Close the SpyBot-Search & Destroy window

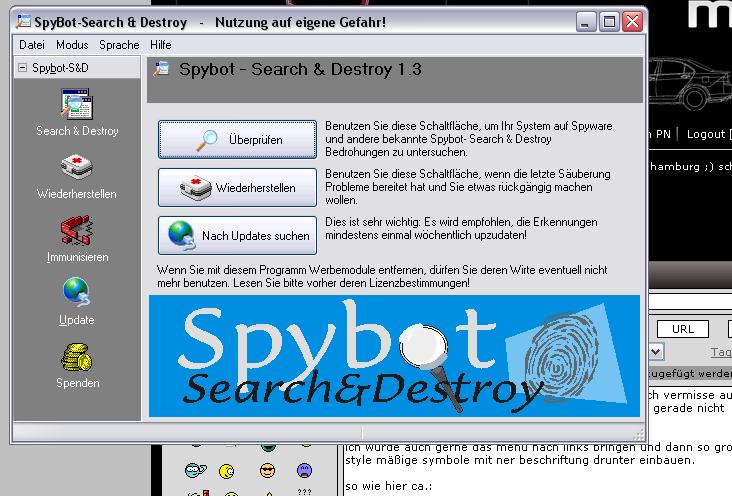coord(633,22)
